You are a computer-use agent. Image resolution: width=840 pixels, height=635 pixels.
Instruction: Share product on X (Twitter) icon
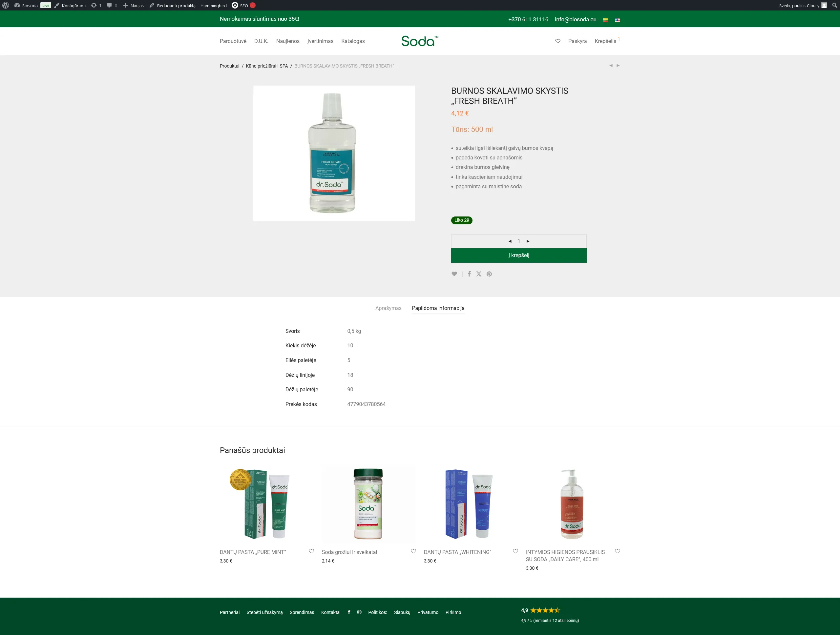pos(479,274)
